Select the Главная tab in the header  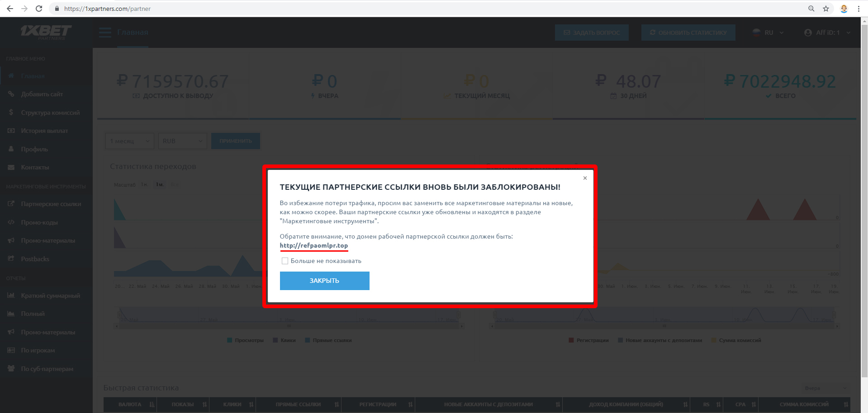point(133,33)
